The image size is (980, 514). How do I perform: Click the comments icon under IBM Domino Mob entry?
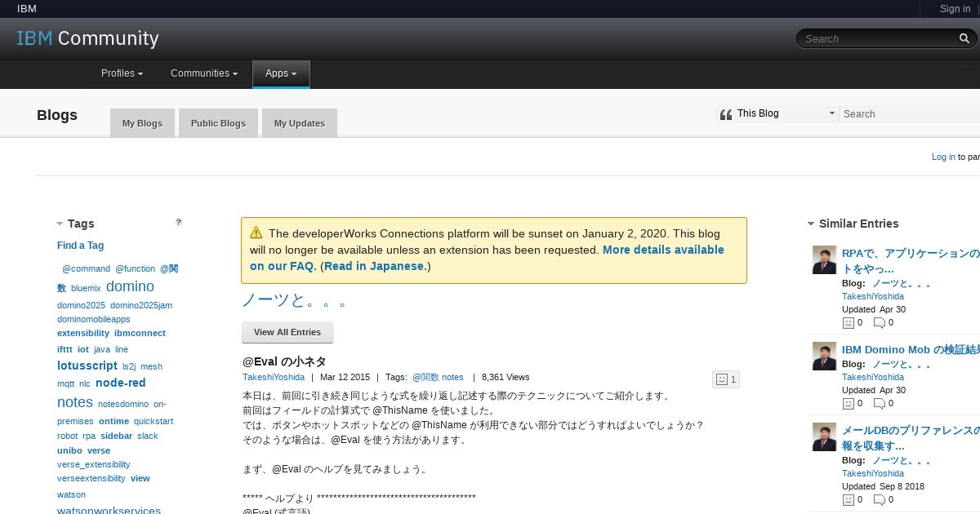coord(880,403)
